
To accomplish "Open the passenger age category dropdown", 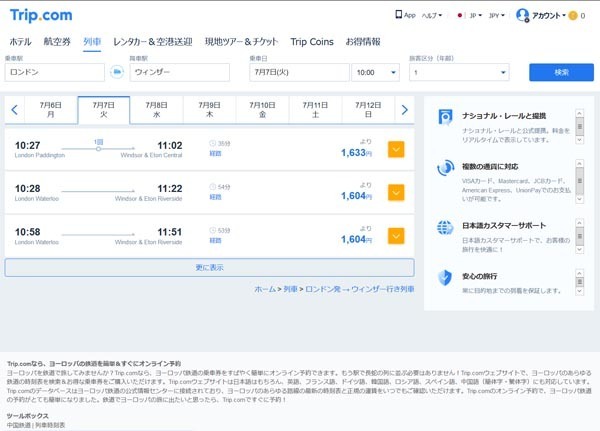I will (x=459, y=72).
